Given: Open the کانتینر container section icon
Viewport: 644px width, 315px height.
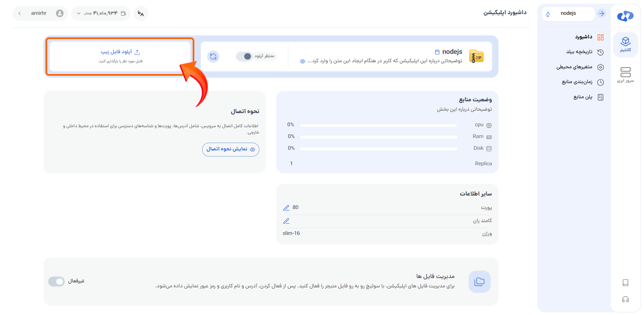Looking at the screenshot, I should click(625, 44).
